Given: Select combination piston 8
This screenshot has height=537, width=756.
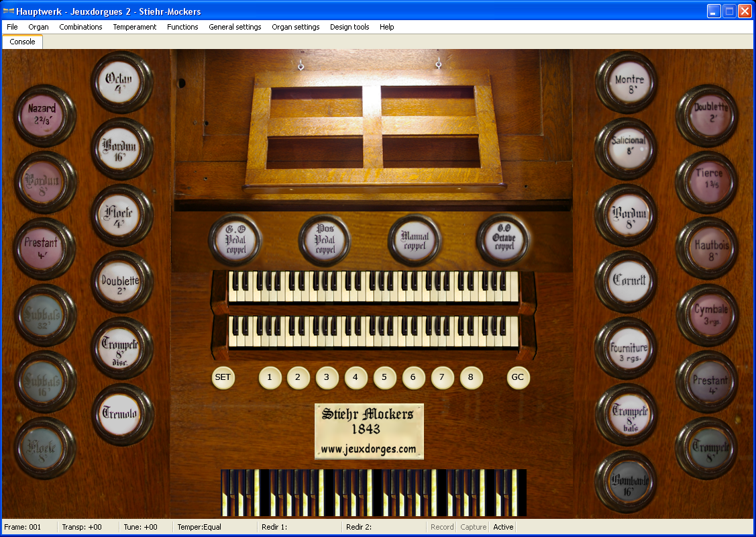Looking at the screenshot, I should [x=471, y=377].
